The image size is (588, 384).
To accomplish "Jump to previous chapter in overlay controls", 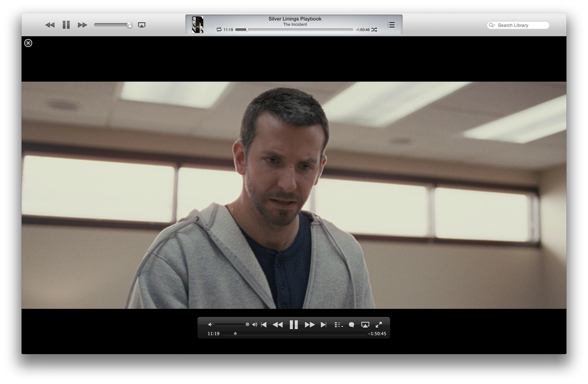I will click(264, 325).
